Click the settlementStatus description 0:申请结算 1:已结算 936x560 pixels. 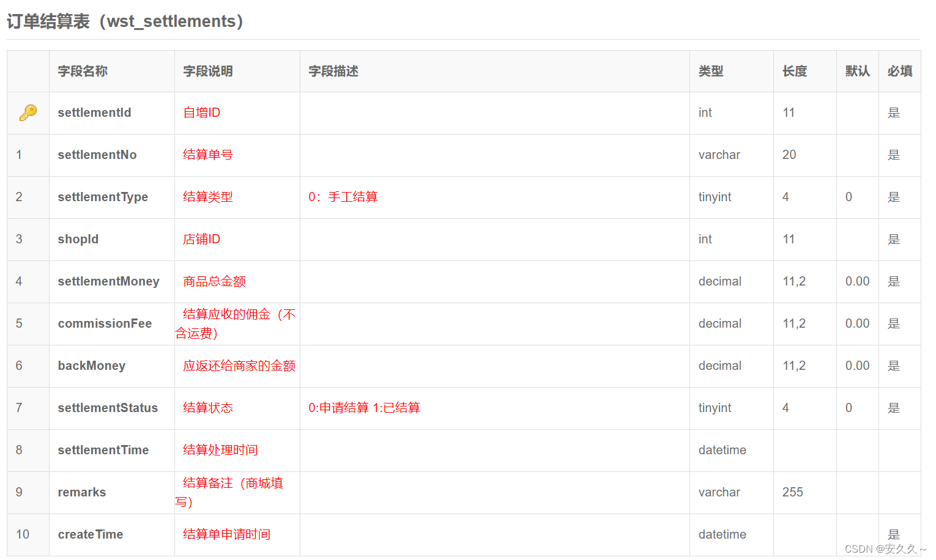click(x=365, y=408)
